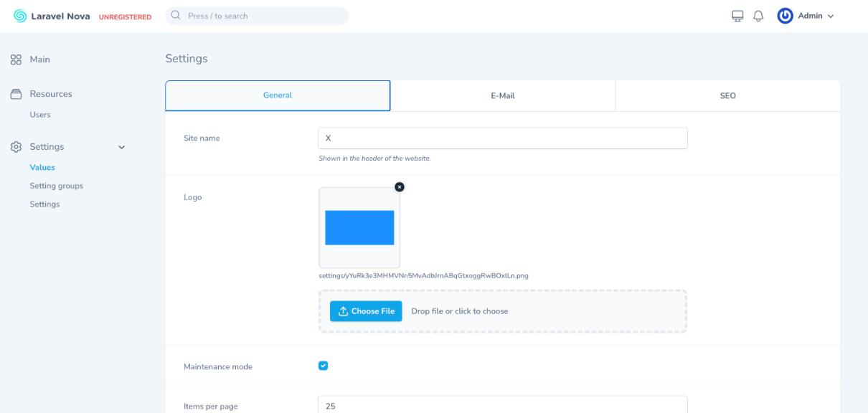Viewport: 868px width, 413px height.
Task: Remove the logo with the X badge
Action: (400, 186)
